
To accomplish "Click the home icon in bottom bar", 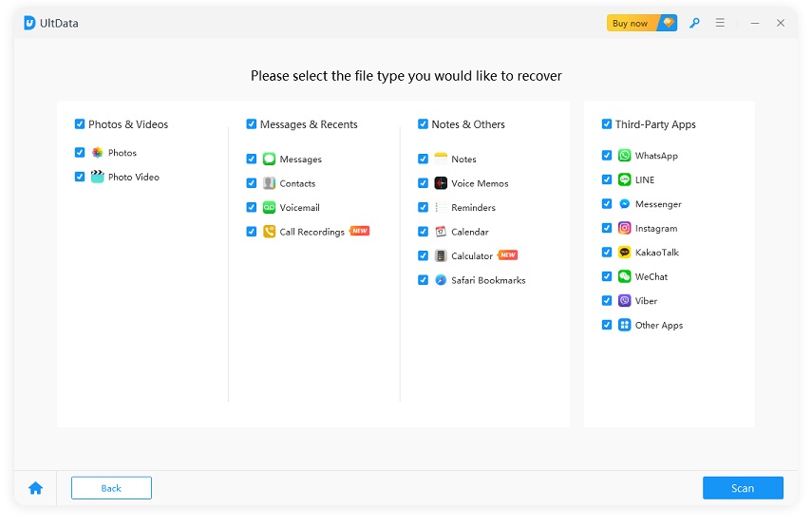I will click(35, 488).
